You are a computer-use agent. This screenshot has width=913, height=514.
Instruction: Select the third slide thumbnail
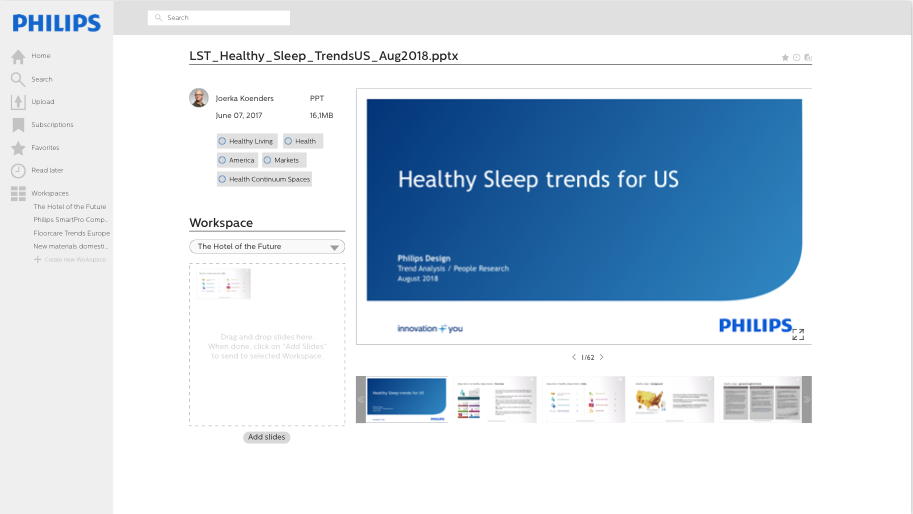tap(583, 399)
